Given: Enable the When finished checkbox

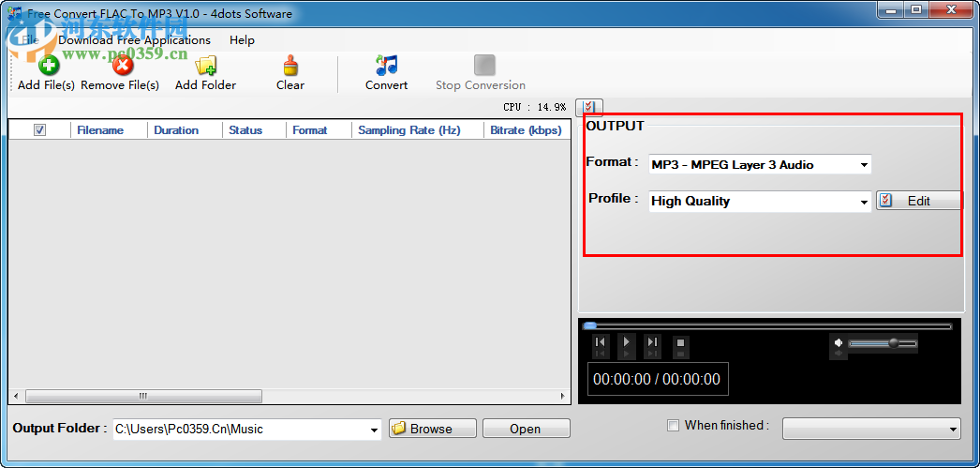Looking at the screenshot, I should [x=673, y=426].
